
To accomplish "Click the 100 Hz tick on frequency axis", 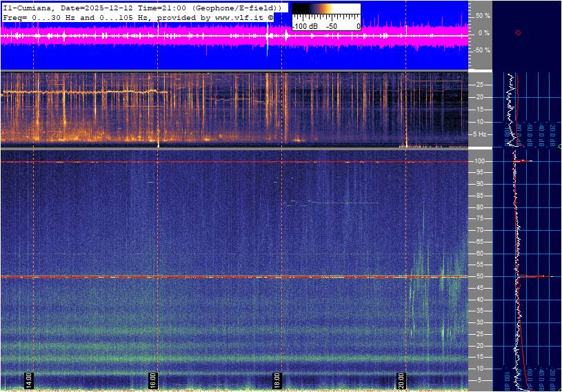I will pyautogui.click(x=479, y=161).
